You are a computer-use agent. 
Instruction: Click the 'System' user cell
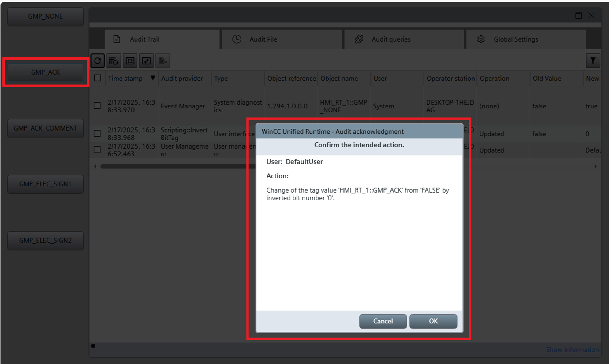tap(397, 106)
